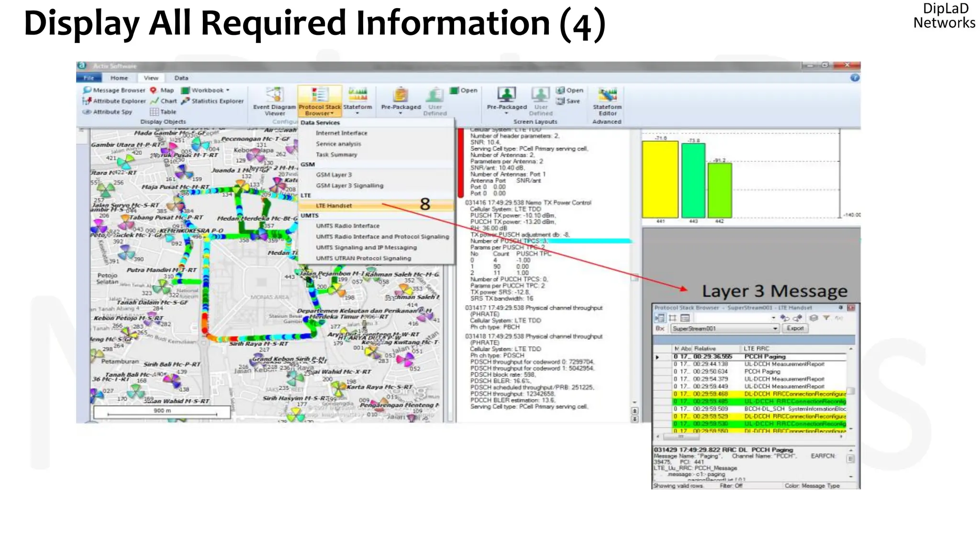Toggle the grid-frame icon in Protocol Stack Browser
Image resolution: width=980 pixels, height=551 pixels.
(x=672, y=318)
